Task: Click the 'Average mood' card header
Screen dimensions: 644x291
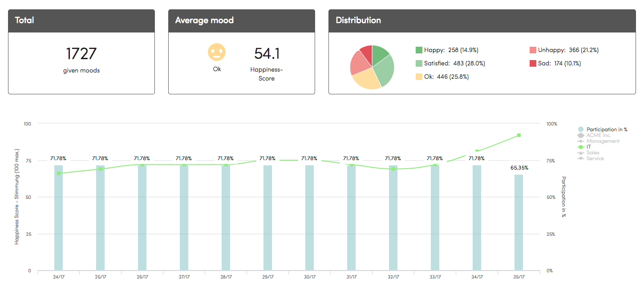Action: pyautogui.click(x=242, y=20)
